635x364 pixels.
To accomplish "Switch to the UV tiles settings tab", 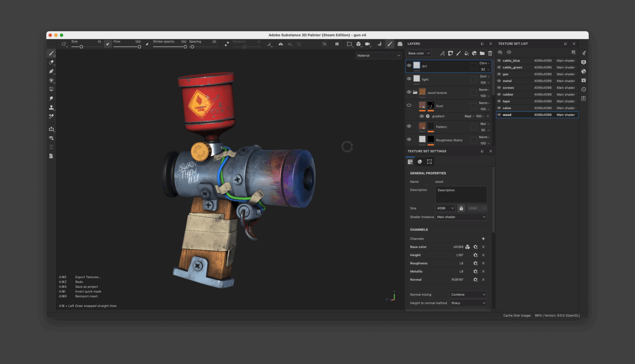I will coord(429,162).
